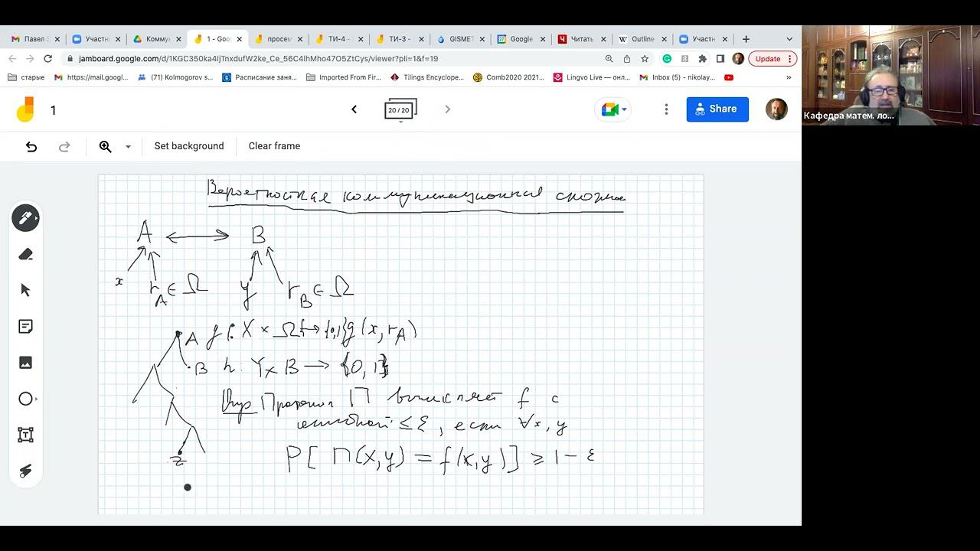Switch to the Читать tab

coord(582,39)
